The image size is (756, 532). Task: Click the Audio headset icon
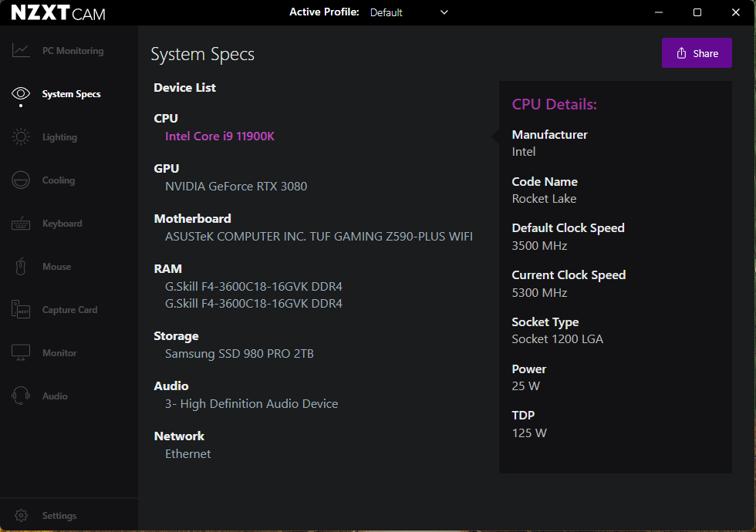[21, 396]
